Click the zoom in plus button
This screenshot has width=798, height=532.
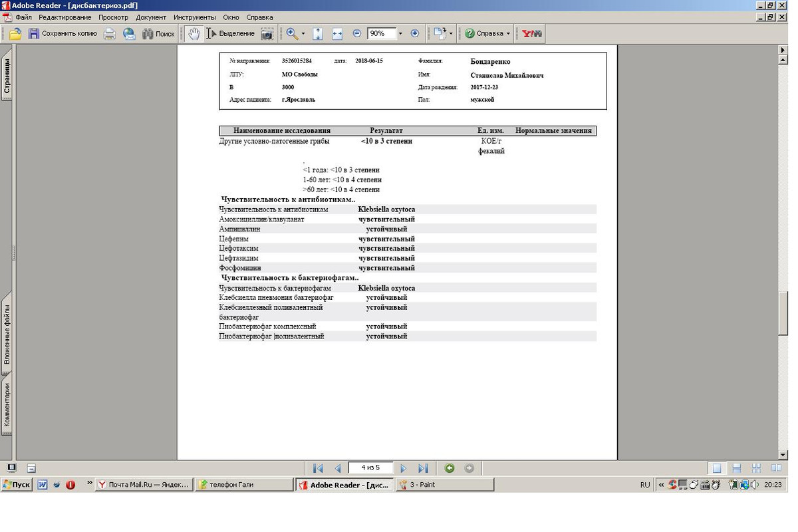pos(415,33)
